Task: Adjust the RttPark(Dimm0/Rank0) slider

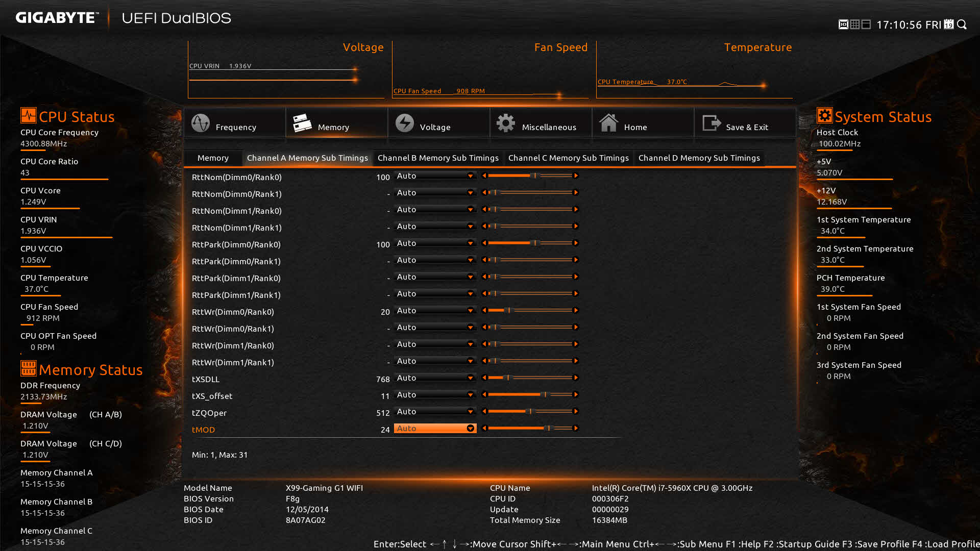Action: tap(530, 243)
